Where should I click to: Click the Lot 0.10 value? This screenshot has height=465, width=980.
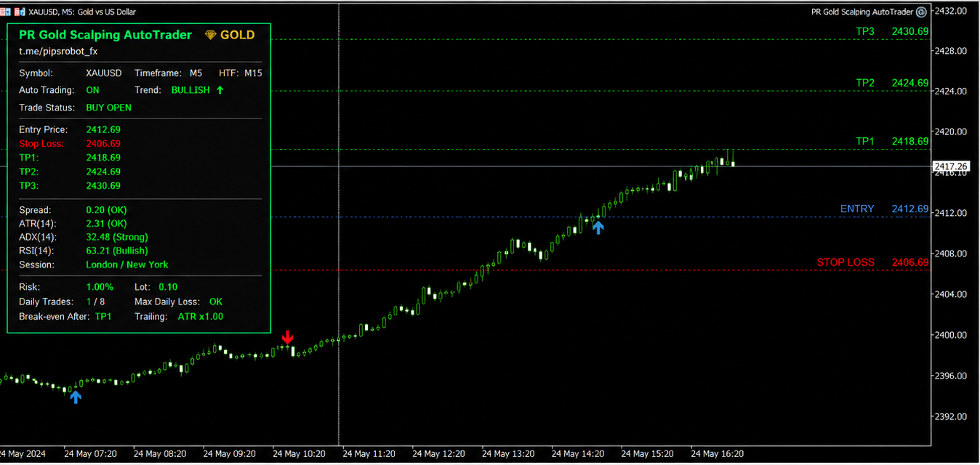click(x=168, y=287)
